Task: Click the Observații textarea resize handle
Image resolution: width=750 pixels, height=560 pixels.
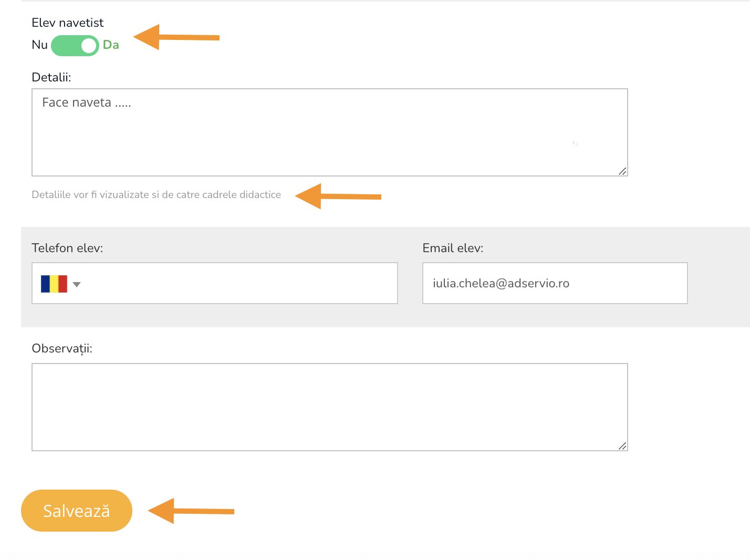Action: [622, 446]
